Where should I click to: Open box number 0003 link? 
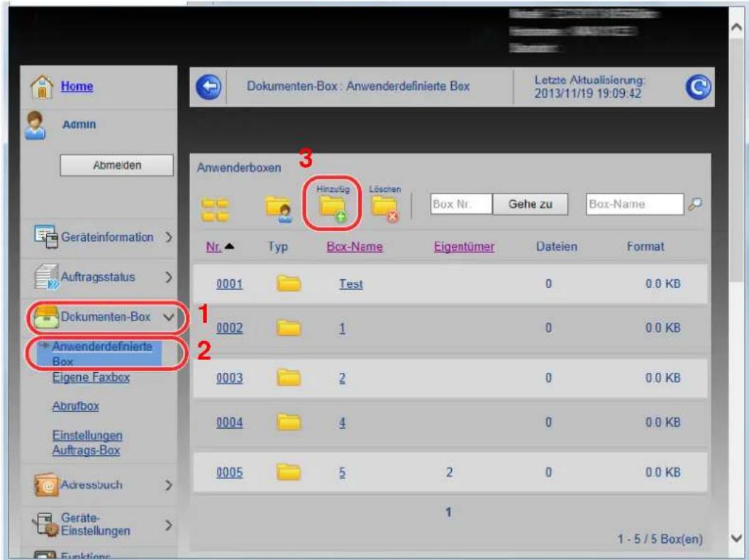[x=229, y=378]
